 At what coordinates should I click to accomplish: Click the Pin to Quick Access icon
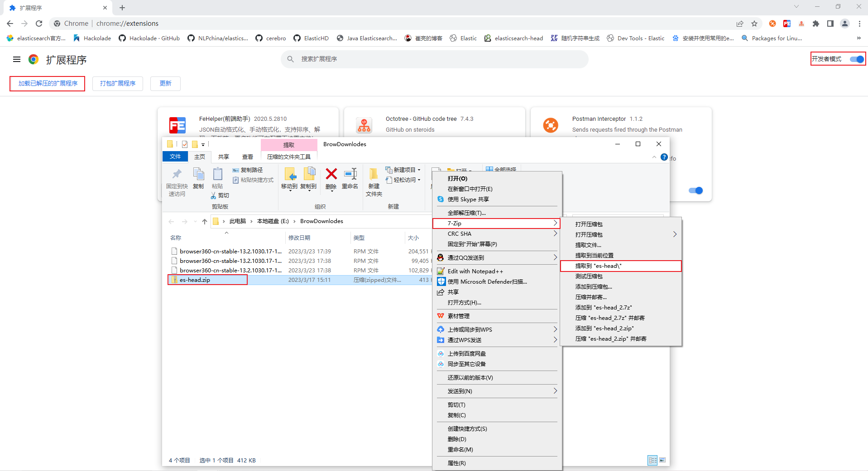[177, 180]
